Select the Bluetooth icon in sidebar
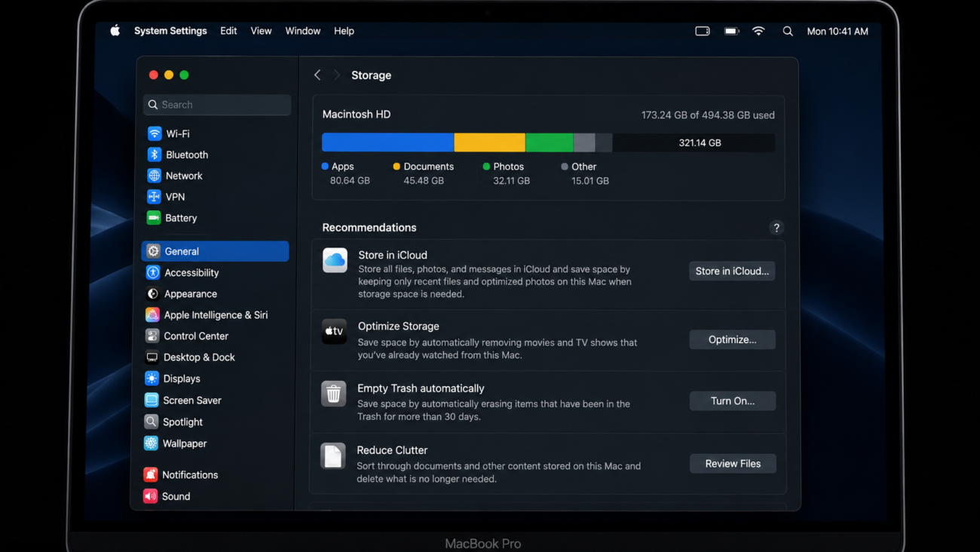 click(155, 155)
